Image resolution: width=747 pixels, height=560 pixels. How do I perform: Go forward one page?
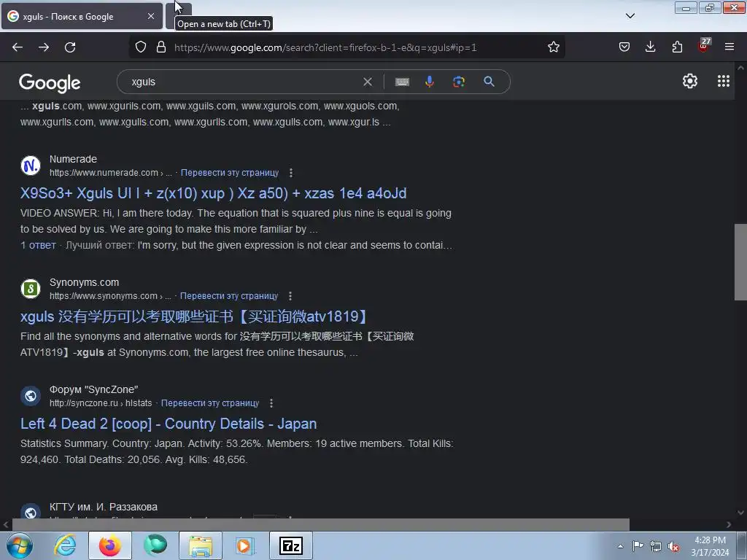pos(44,47)
